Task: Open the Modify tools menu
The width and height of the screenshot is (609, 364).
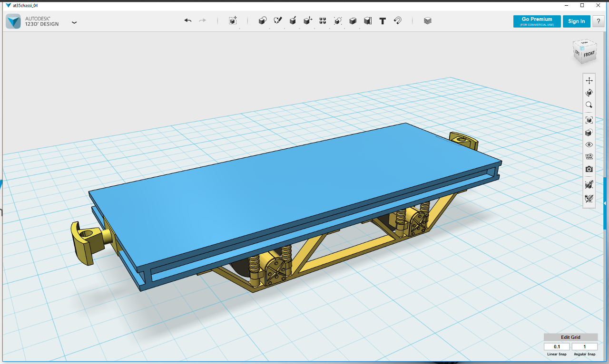Action: [x=308, y=21]
